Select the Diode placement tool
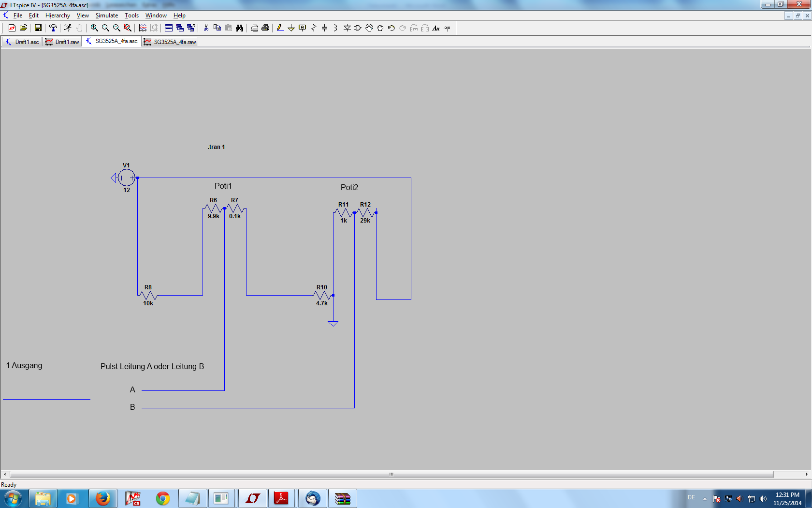This screenshot has height=508, width=812. click(x=347, y=28)
